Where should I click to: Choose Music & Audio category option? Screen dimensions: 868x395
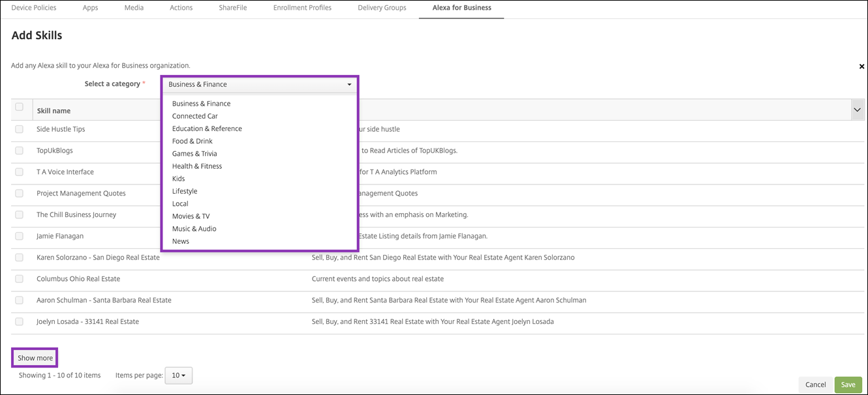194,229
